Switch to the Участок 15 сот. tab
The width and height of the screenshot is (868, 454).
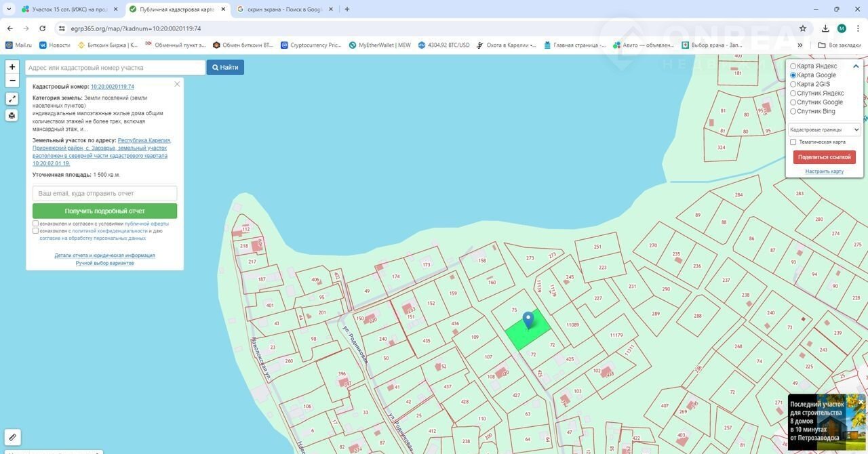point(69,9)
